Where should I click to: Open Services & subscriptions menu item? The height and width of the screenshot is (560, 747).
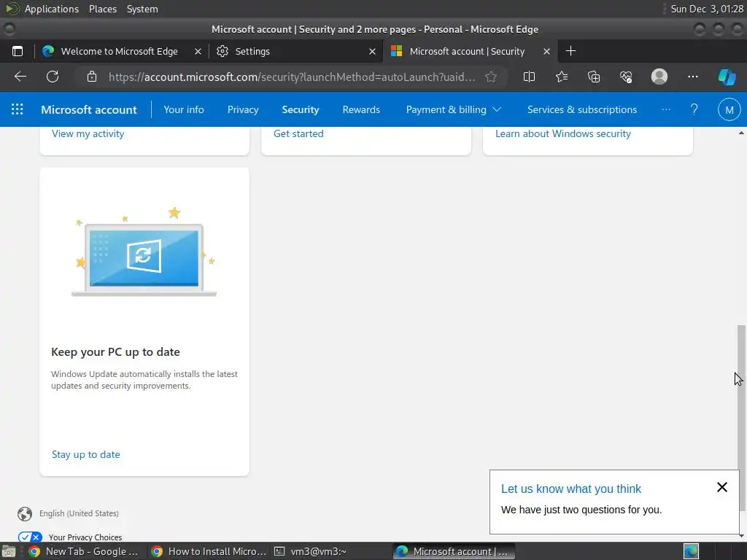point(581,109)
